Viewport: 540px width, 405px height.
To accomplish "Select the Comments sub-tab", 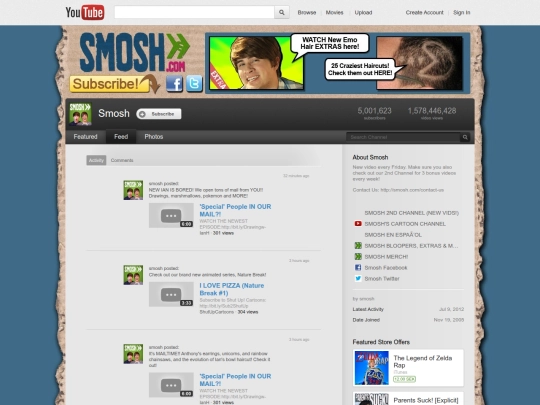I will click(x=122, y=160).
